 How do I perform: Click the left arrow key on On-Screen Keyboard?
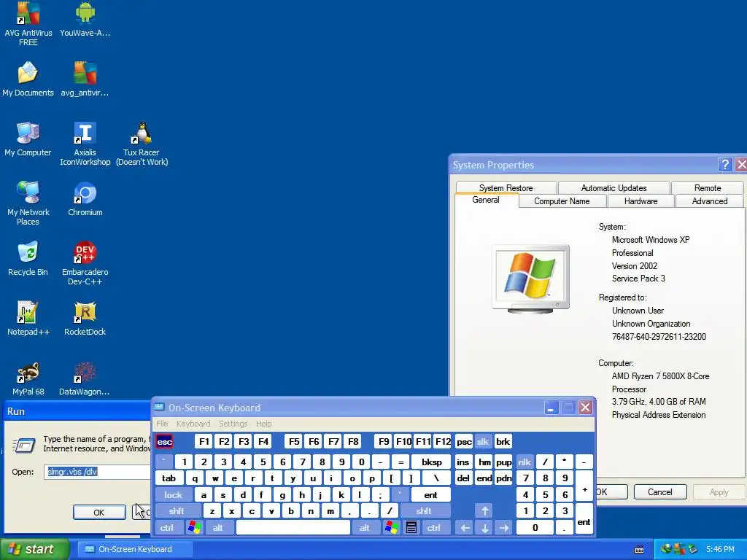click(x=465, y=528)
